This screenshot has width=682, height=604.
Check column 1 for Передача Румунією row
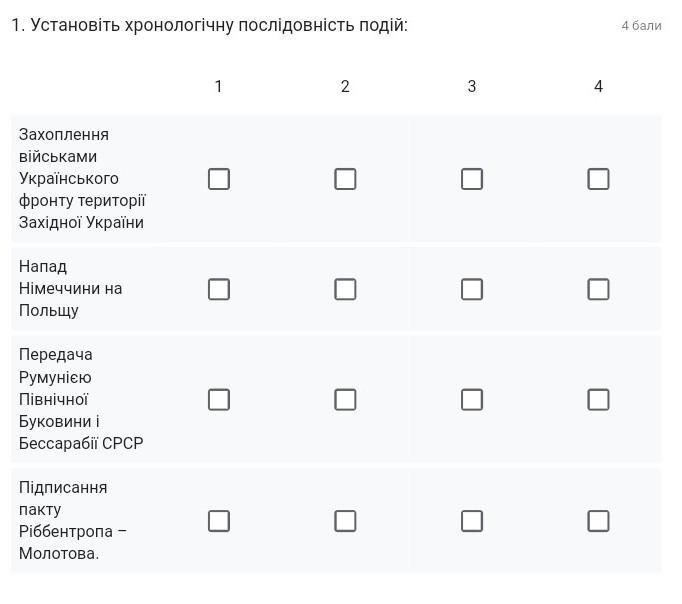point(218,399)
